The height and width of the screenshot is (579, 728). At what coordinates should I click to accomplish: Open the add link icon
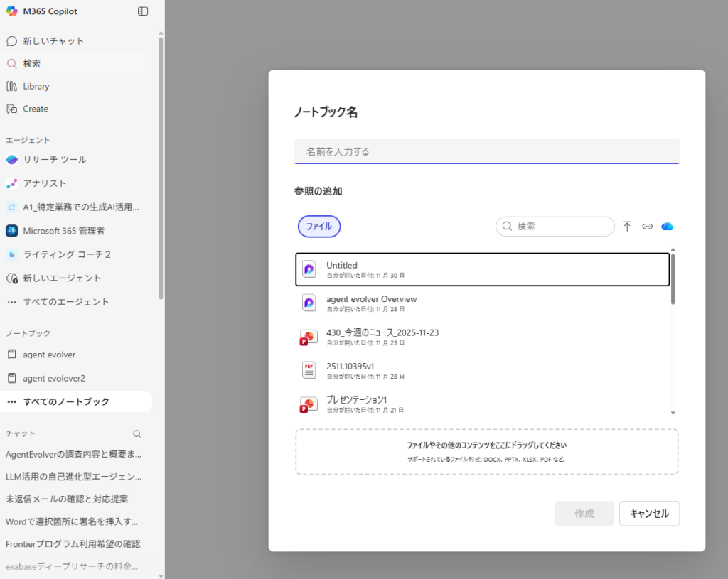pyautogui.click(x=647, y=226)
